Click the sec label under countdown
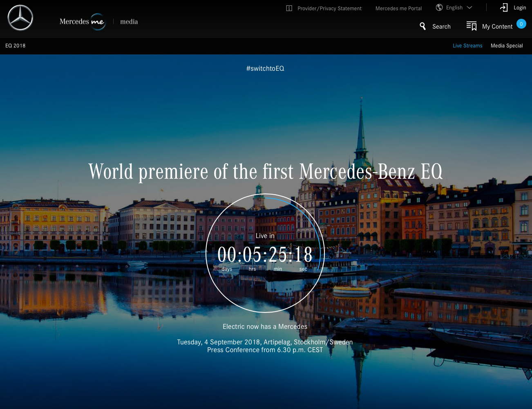The width and height of the screenshot is (532, 409). (303, 269)
